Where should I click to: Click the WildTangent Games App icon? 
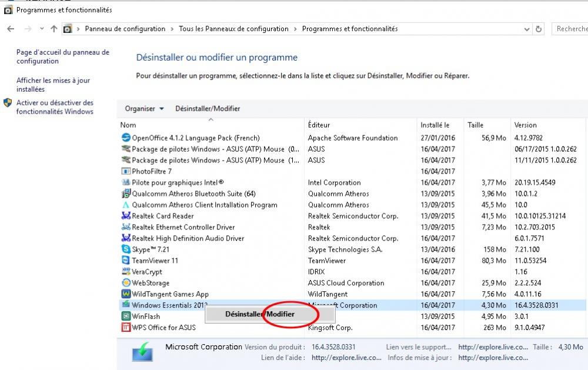(125, 294)
